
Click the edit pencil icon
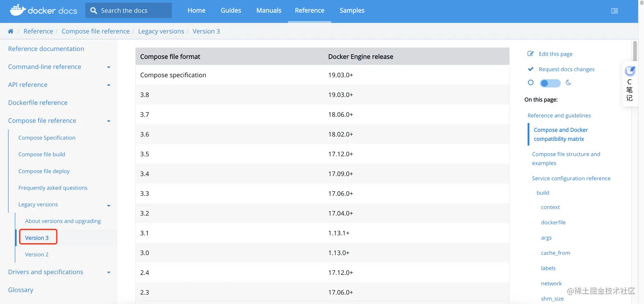coord(531,54)
